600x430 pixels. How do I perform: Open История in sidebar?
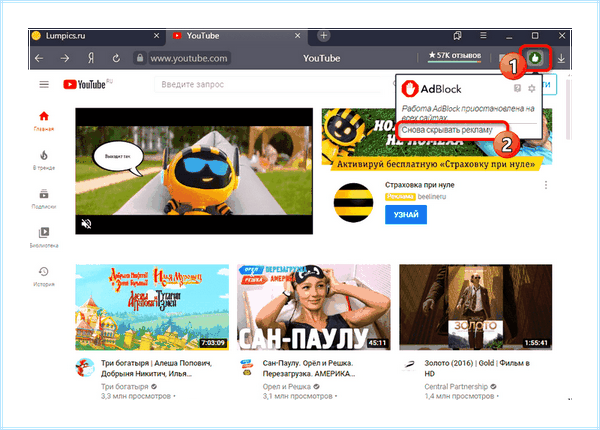point(44,276)
